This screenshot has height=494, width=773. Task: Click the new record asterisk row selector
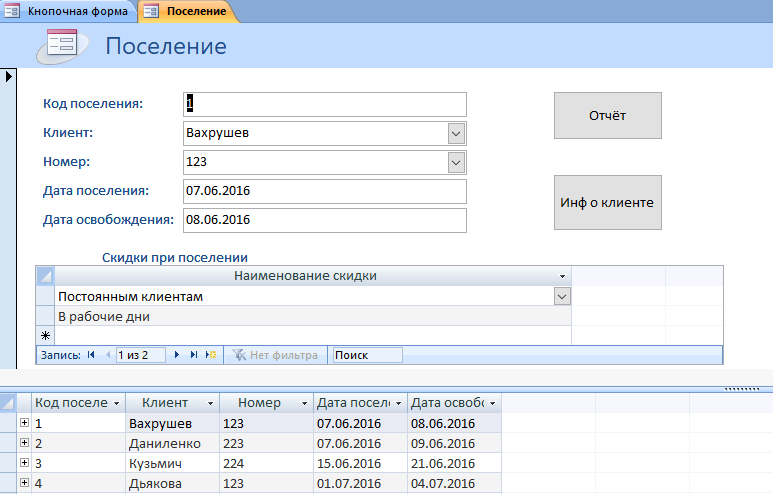[45, 336]
